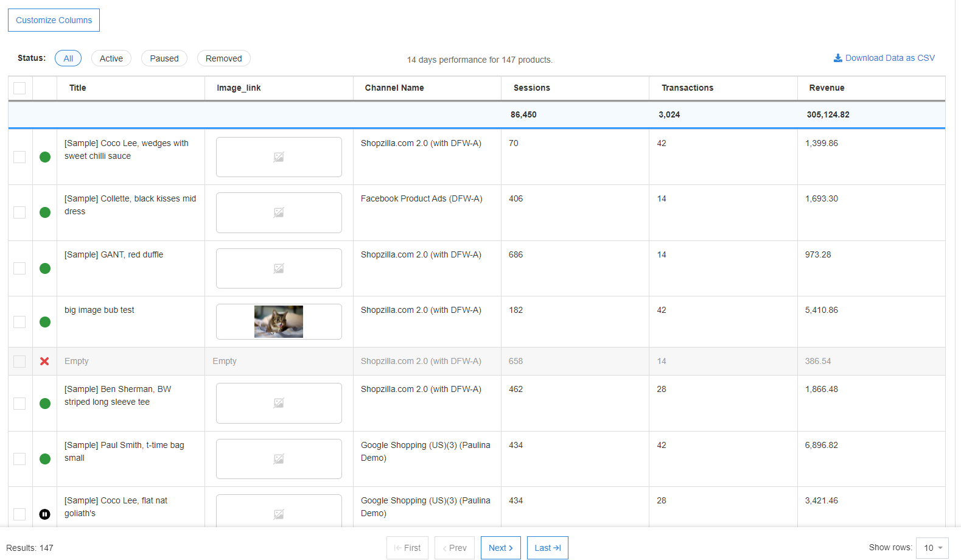The width and height of the screenshot is (961, 560).
Task: Click green status dot for Ben Sherman tee
Action: pyautogui.click(x=45, y=404)
